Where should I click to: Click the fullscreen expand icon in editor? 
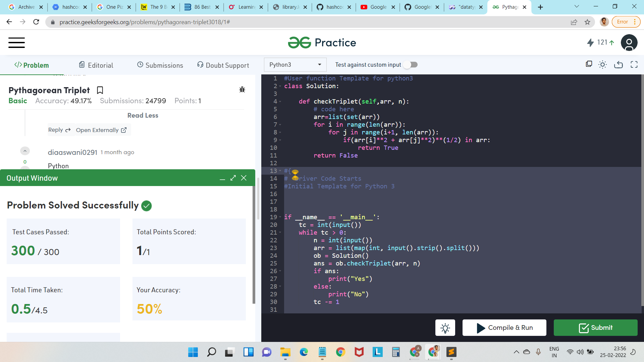tap(635, 65)
